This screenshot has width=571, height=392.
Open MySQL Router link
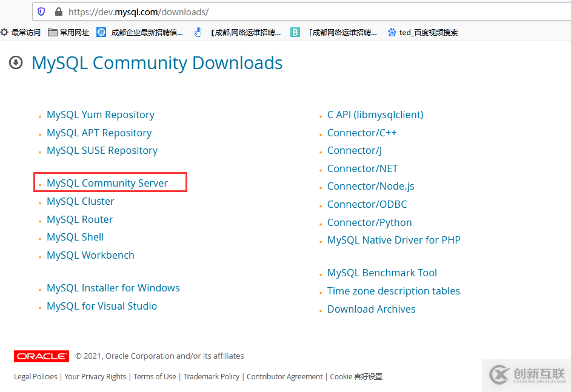tap(80, 219)
